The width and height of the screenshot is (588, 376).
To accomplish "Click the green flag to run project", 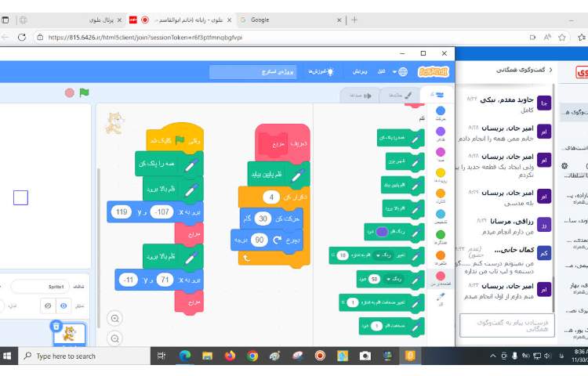I will [84, 92].
